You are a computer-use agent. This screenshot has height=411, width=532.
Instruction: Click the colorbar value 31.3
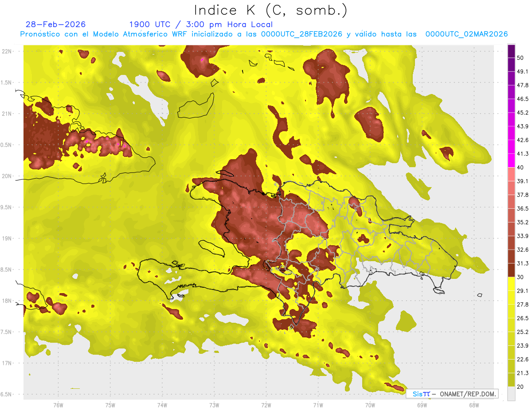point(523,263)
